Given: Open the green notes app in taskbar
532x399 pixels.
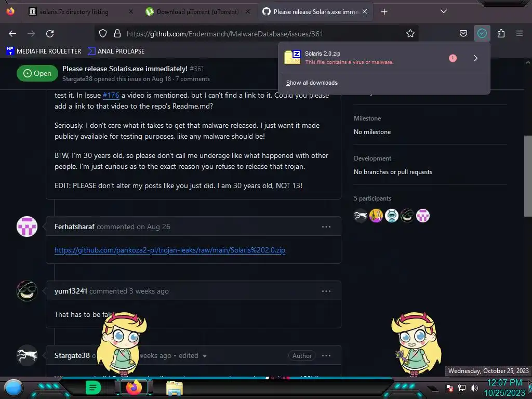Looking at the screenshot, I should [x=93, y=388].
